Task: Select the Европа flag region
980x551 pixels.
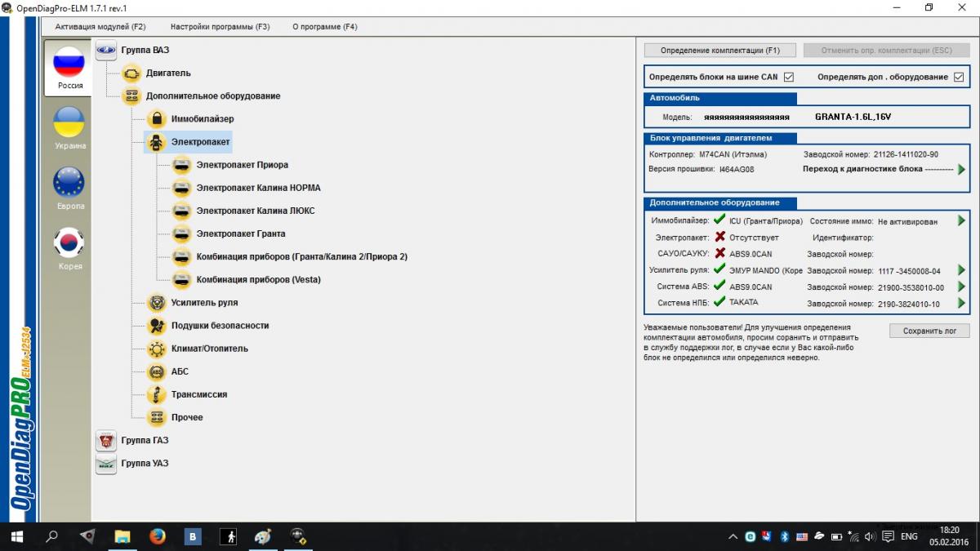Action: click(x=69, y=189)
